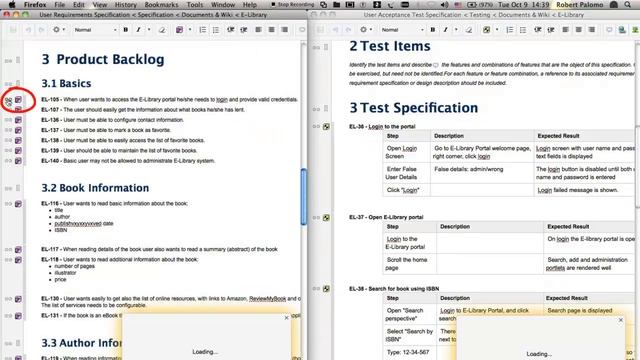Image resolution: width=640 pixels, height=360 pixels.
Task: Toggle italic in the left window toolbar
Action: point(138,30)
